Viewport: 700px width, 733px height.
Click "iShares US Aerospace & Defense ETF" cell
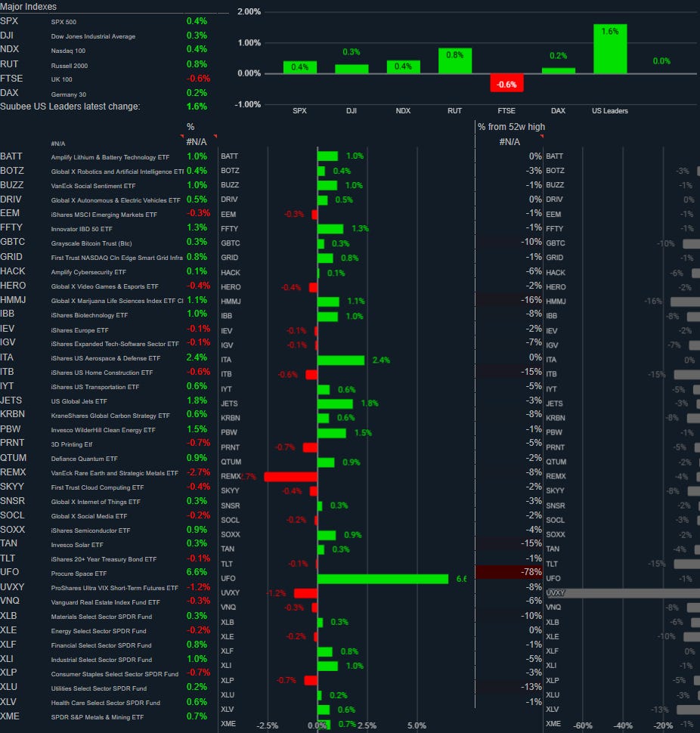pyautogui.click(x=106, y=358)
